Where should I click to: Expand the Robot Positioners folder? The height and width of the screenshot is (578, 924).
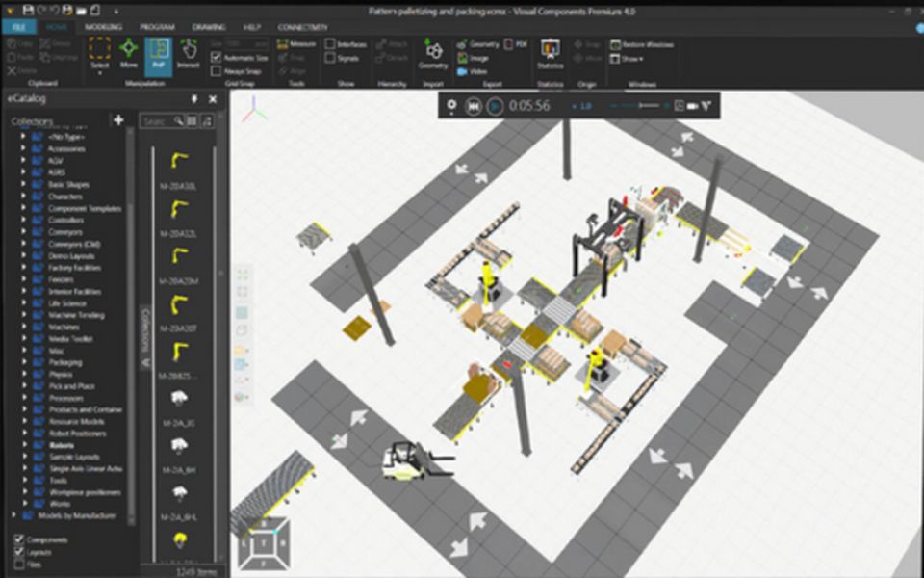coord(23,433)
